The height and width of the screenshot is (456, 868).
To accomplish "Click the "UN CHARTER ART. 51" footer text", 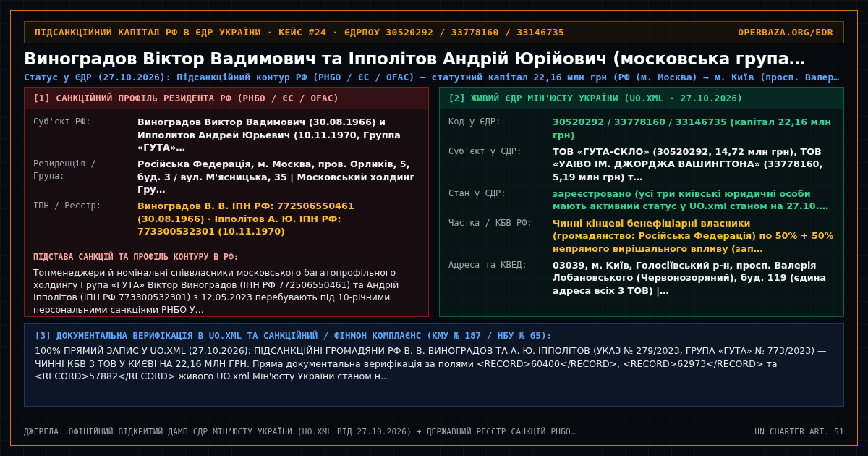I will pos(799,431).
